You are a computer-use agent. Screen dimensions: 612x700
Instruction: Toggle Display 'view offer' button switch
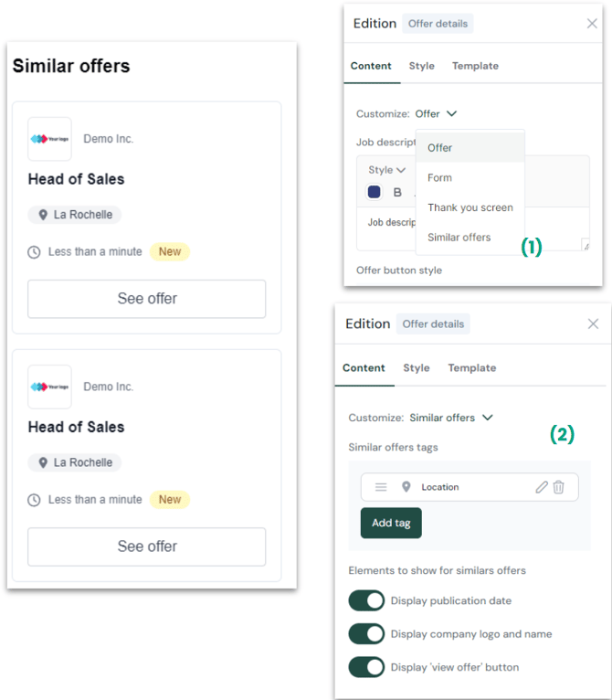click(x=366, y=667)
